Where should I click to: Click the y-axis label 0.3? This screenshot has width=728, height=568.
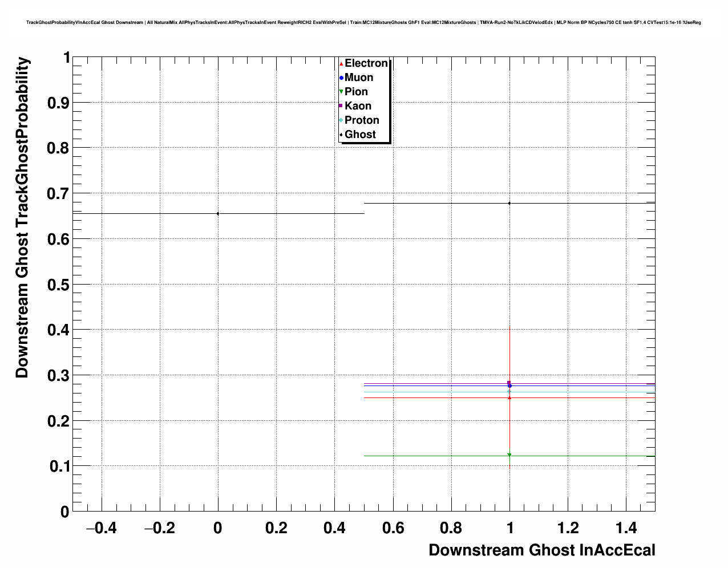point(59,376)
